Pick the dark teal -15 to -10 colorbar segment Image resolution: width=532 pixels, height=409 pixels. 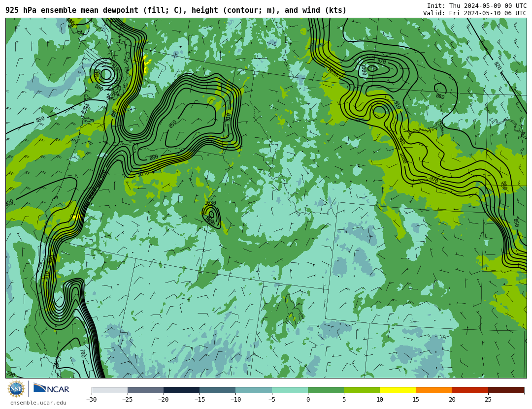218,390
